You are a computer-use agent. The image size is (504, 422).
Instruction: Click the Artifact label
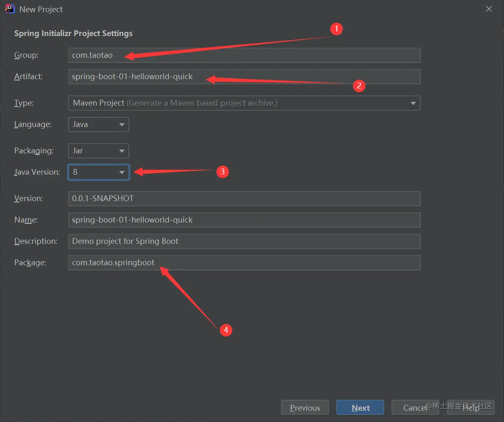(28, 77)
